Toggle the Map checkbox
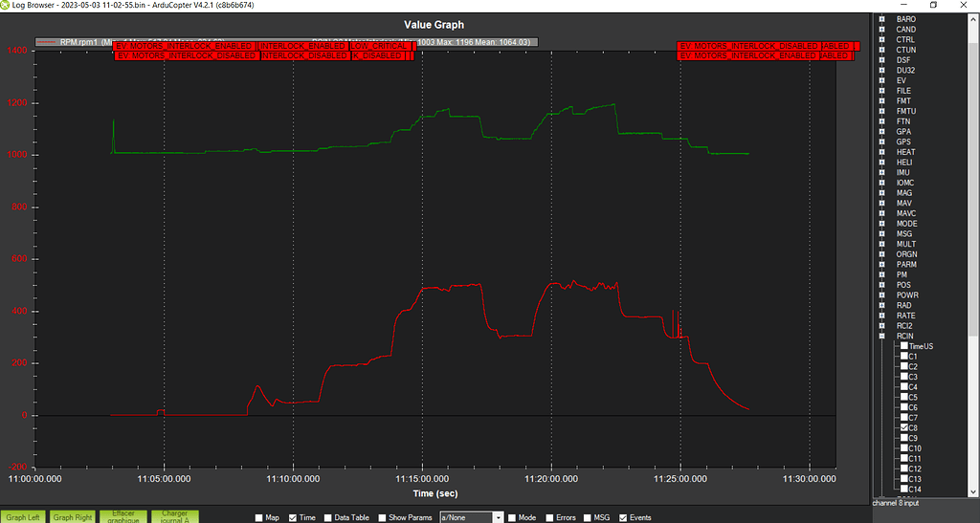980x523 pixels. click(x=259, y=517)
